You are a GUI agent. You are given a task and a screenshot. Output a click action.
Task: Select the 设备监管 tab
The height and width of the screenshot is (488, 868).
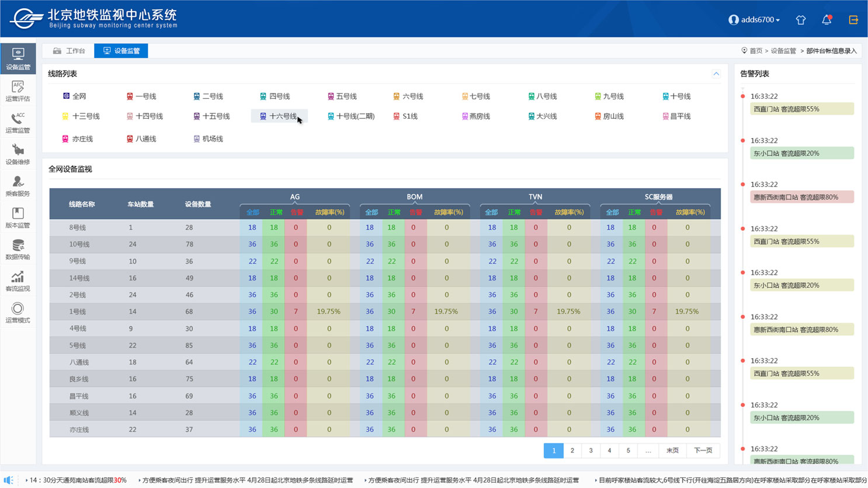tap(121, 51)
